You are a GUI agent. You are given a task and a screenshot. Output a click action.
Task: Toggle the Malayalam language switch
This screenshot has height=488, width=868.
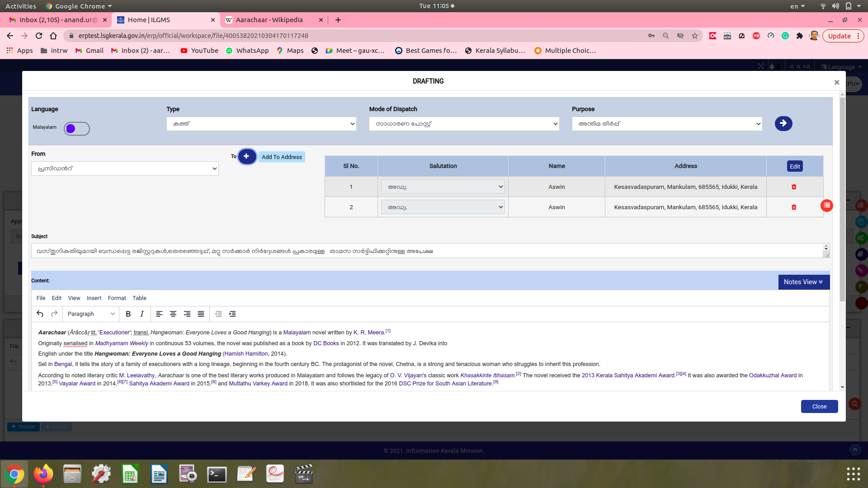coord(76,129)
